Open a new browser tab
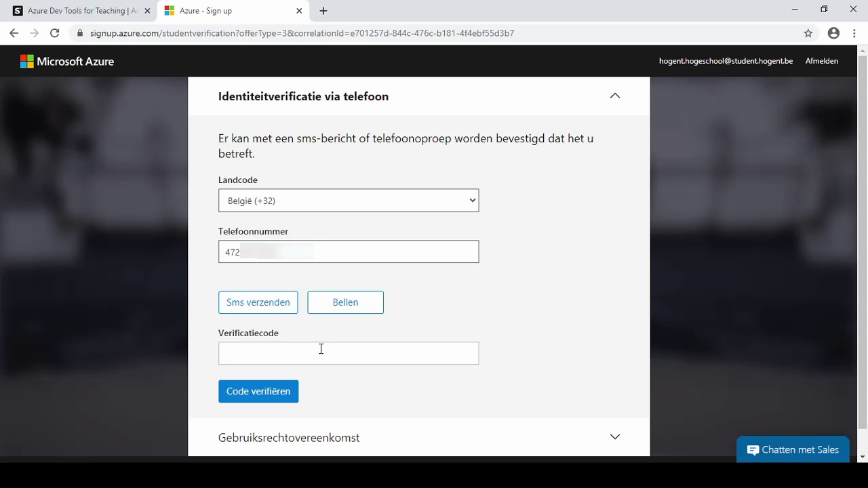The width and height of the screenshot is (868, 488). coord(323,11)
